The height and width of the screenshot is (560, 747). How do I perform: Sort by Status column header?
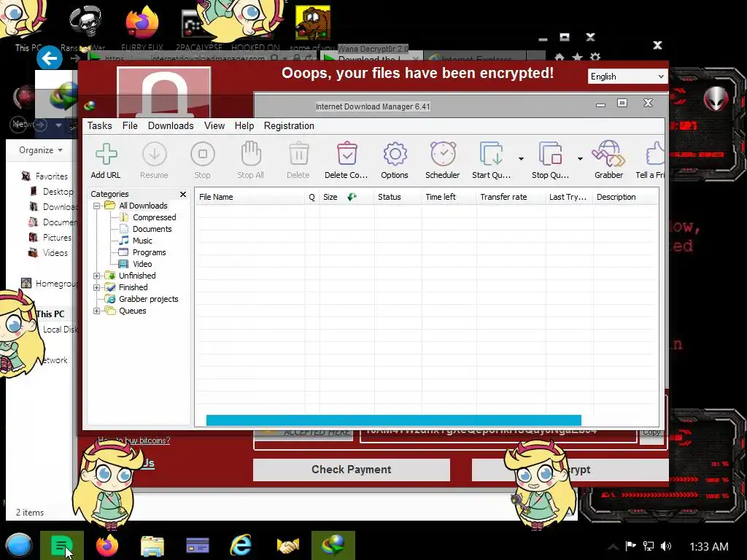coord(398,197)
